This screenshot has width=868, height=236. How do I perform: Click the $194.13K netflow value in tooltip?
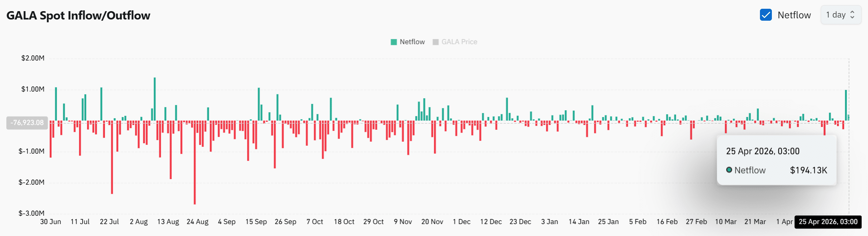click(x=808, y=170)
